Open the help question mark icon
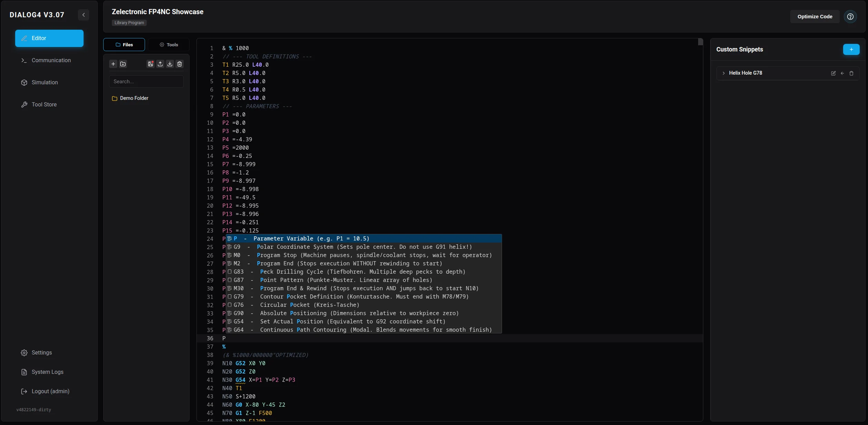 point(850,17)
